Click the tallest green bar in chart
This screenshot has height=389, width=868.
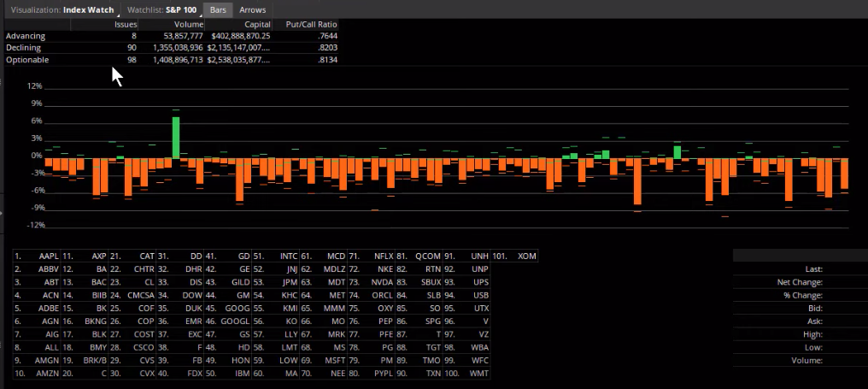pyautogui.click(x=176, y=137)
